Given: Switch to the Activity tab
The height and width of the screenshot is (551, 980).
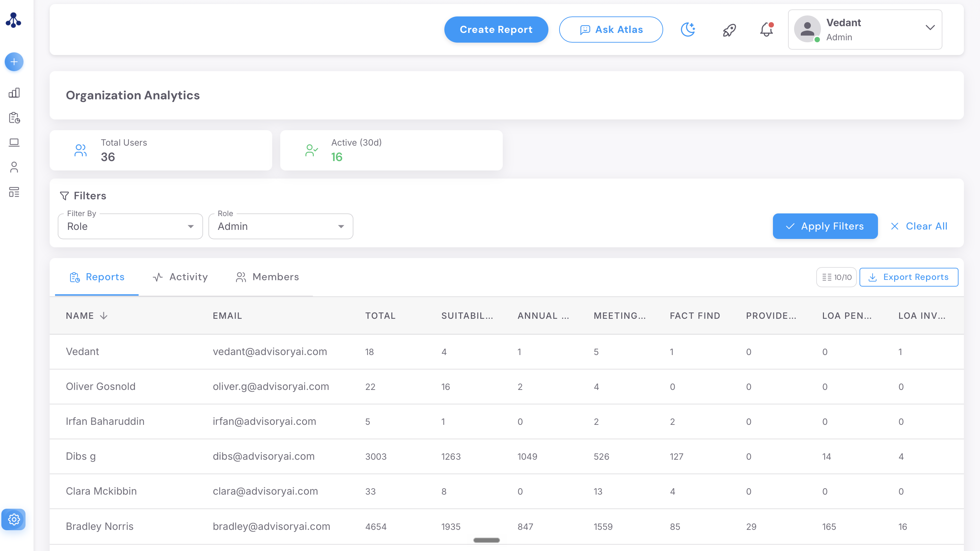Looking at the screenshot, I should (x=180, y=277).
